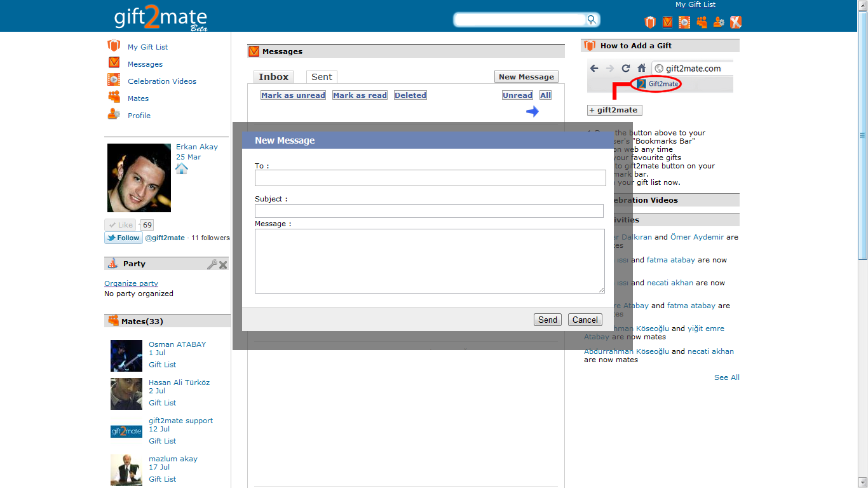The width and height of the screenshot is (868, 488).
Task: Click Mark as unread
Action: click(293, 95)
